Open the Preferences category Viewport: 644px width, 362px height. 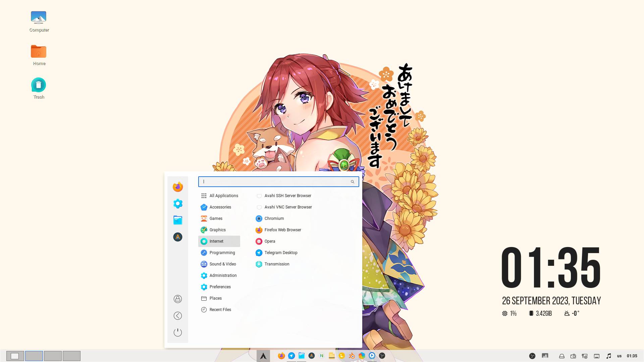[x=220, y=287]
